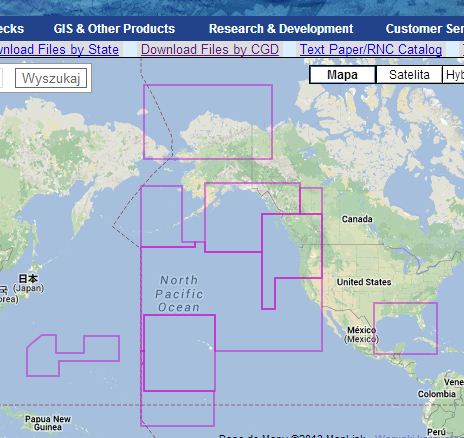This screenshot has width=464, height=438.
Task: Select the northern Alaska chart region rectangle
Action: tap(208, 122)
